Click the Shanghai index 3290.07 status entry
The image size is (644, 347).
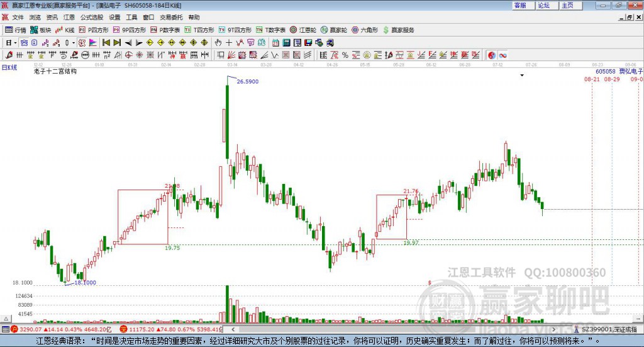[x=61, y=329]
